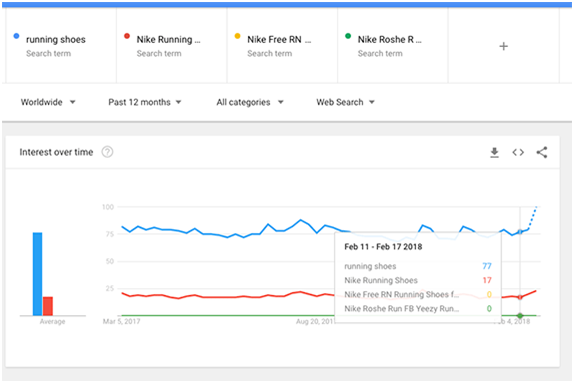Add a comparison term with plus

pos(503,46)
